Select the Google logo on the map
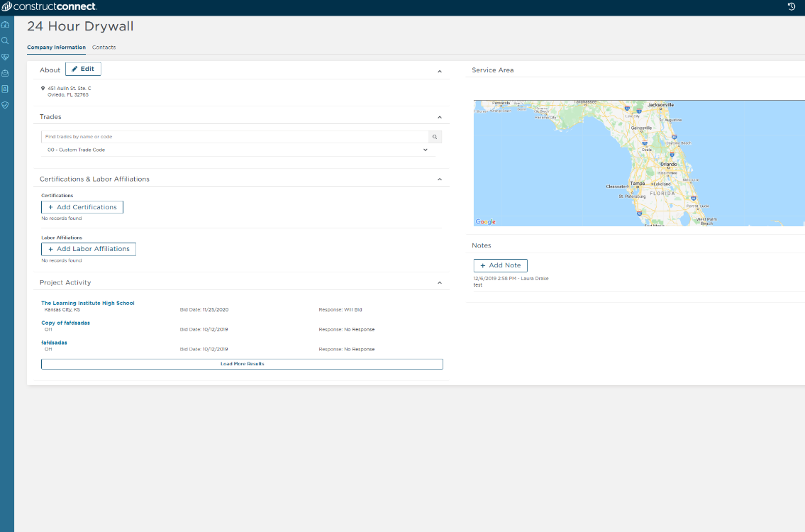This screenshot has height=532, width=805. tap(485, 221)
